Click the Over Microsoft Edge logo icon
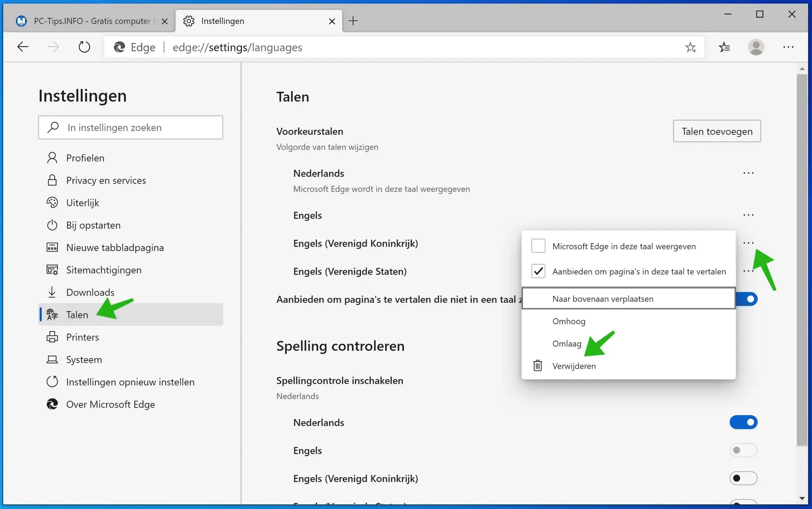 (52, 404)
